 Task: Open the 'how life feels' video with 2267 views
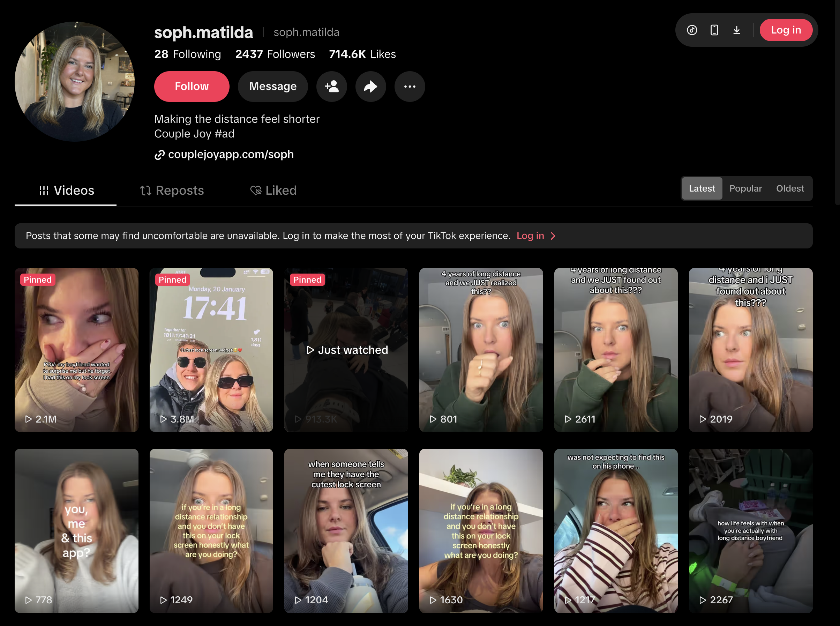(x=751, y=531)
